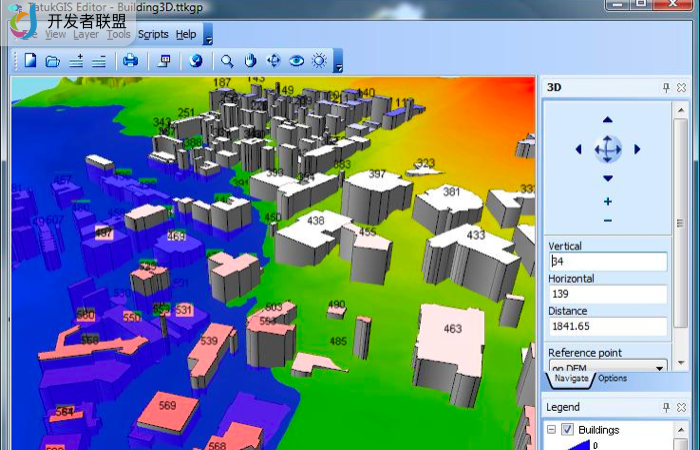Switch to the Options tab

point(612,379)
